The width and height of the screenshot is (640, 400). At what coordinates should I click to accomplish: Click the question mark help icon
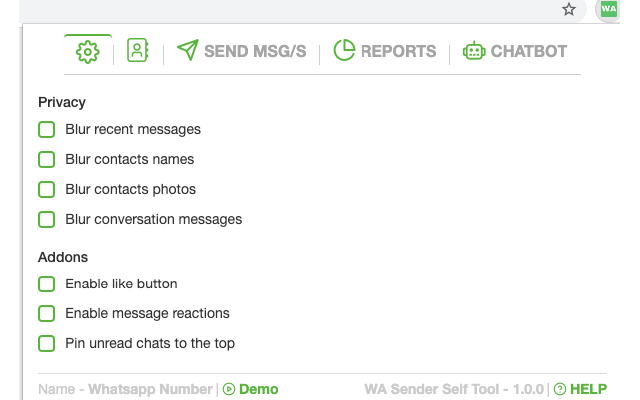(x=560, y=389)
